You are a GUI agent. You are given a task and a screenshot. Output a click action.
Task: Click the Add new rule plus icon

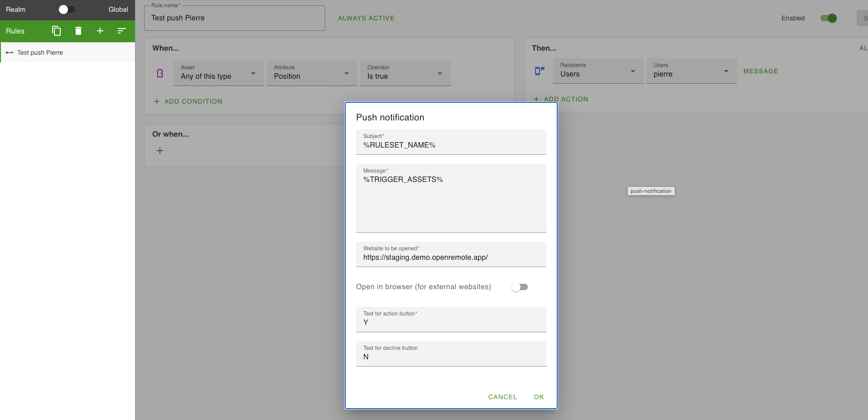[x=100, y=31]
